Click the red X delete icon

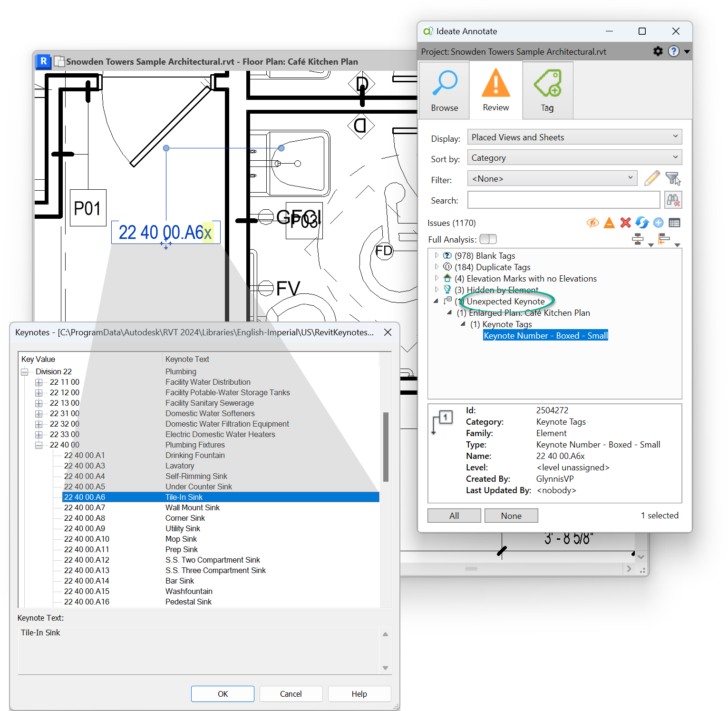(625, 223)
